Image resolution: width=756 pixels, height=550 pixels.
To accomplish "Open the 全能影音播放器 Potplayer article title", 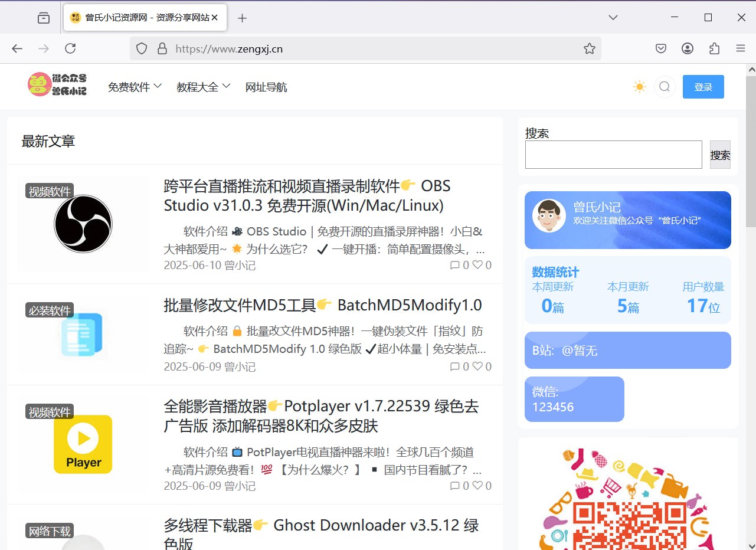I will [321, 416].
